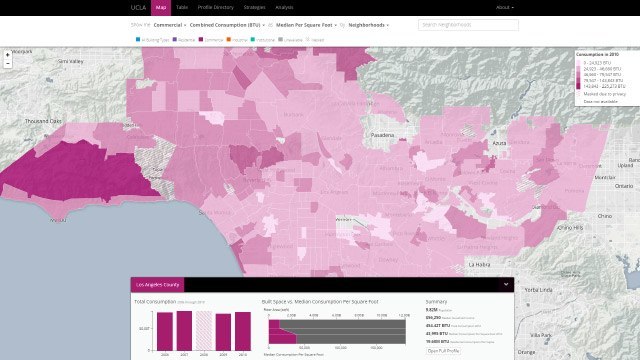
Task: Click the Chino label on the map
Action: click(605, 216)
